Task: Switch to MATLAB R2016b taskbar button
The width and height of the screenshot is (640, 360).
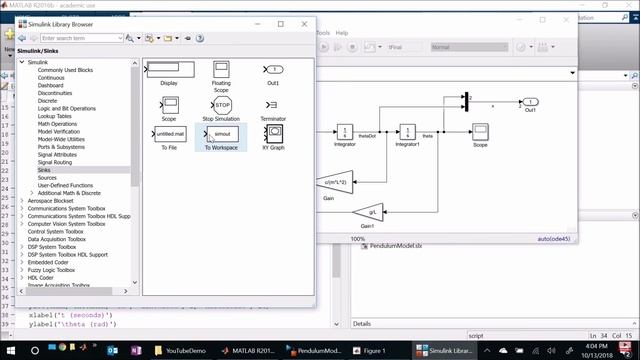Action: (x=249, y=351)
